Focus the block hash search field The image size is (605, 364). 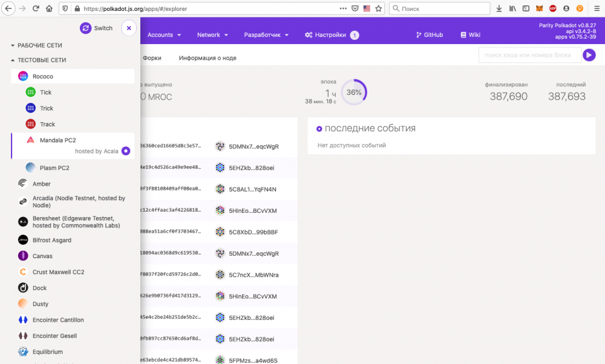530,55
